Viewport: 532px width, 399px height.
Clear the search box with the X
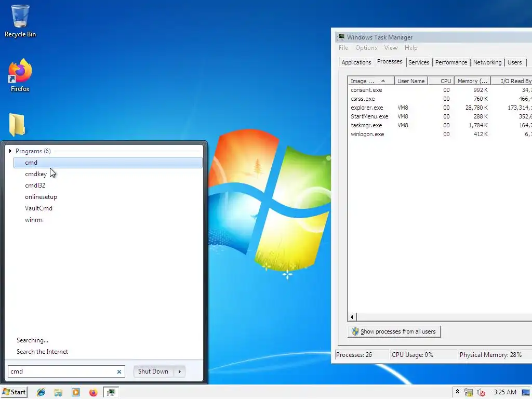(x=119, y=371)
